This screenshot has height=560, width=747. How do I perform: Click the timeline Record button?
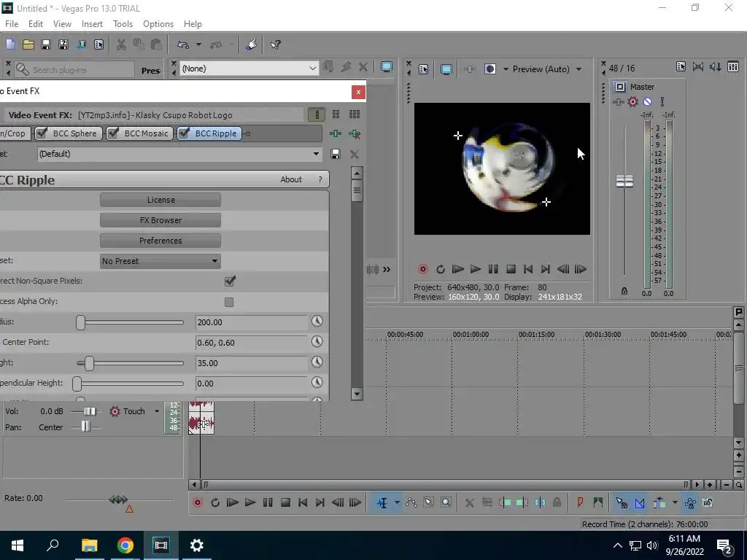pos(198,502)
